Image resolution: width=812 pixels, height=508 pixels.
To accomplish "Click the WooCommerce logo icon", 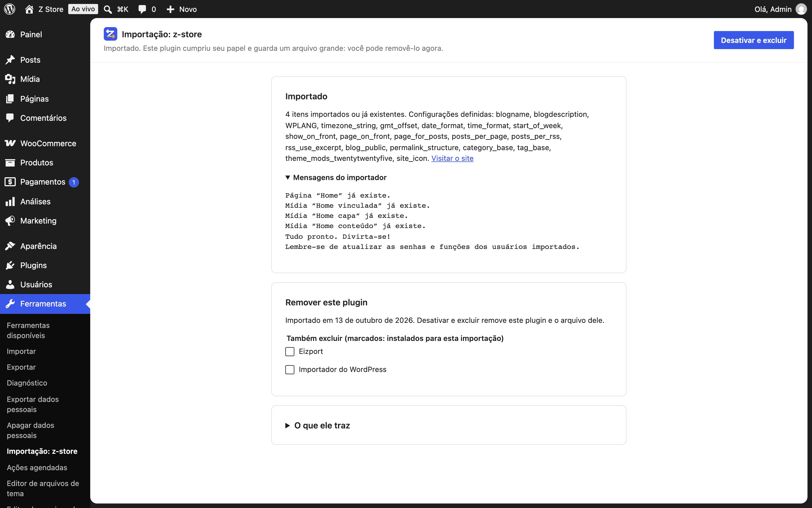I will (10, 143).
